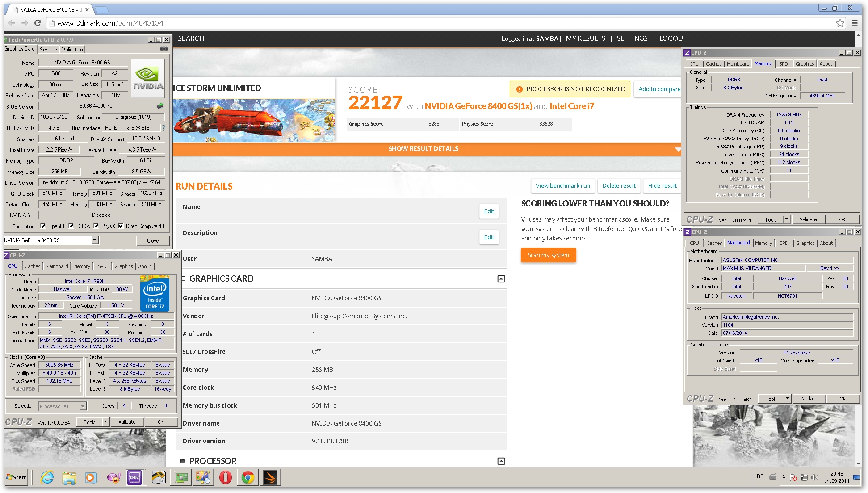Toggle the DirectCompute 4.0 checkbox

(121, 226)
